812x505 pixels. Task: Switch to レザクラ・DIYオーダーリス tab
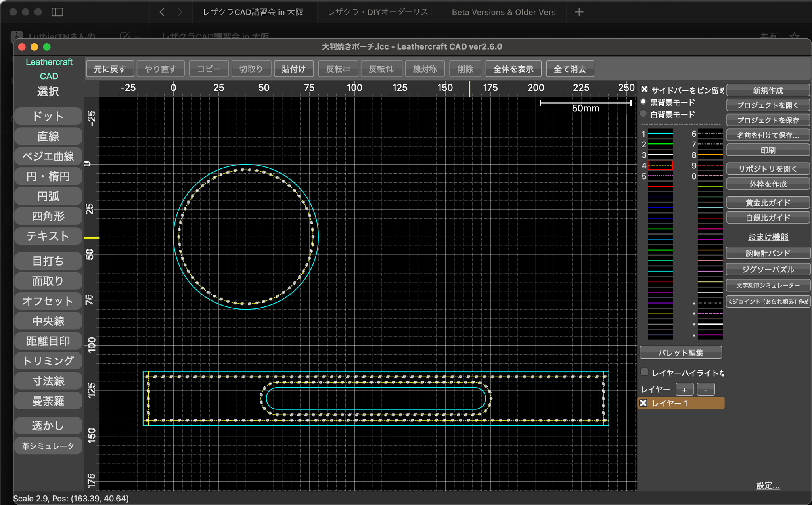coord(377,12)
